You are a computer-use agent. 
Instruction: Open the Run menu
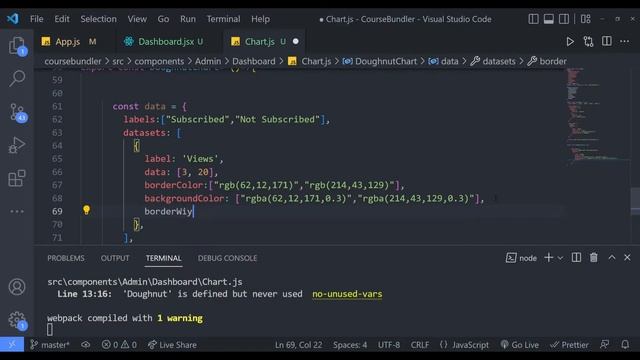(x=188, y=19)
